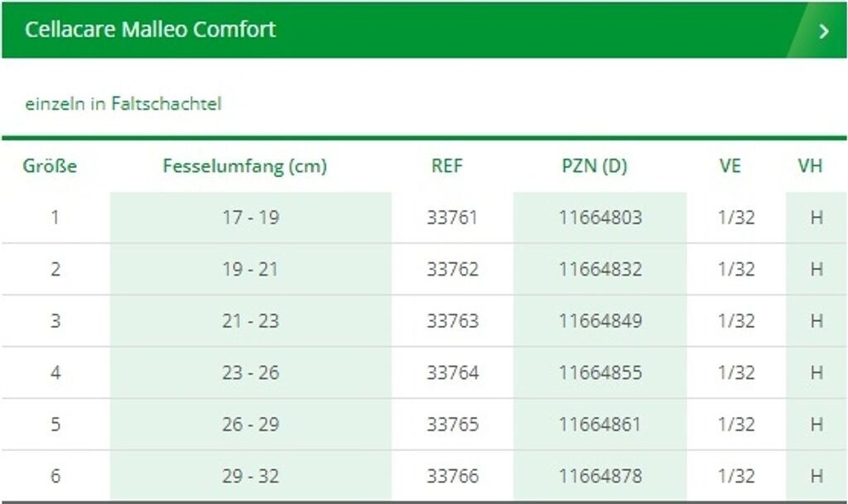Viewport: 848px width, 504px height.
Task: Expand the Cellacare Malleo Comfort chevron arrow
Action: coord(823,31)
